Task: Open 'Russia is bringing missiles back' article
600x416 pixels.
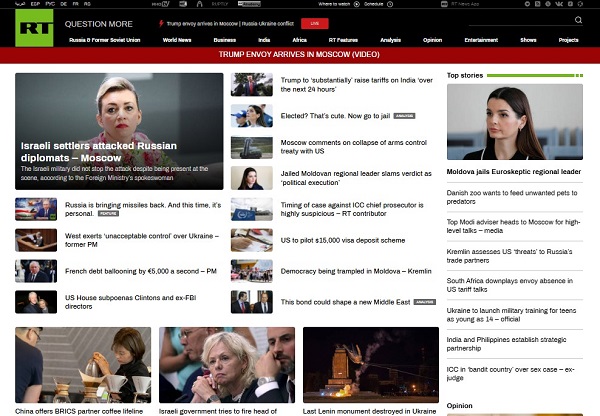Action: 143,209
